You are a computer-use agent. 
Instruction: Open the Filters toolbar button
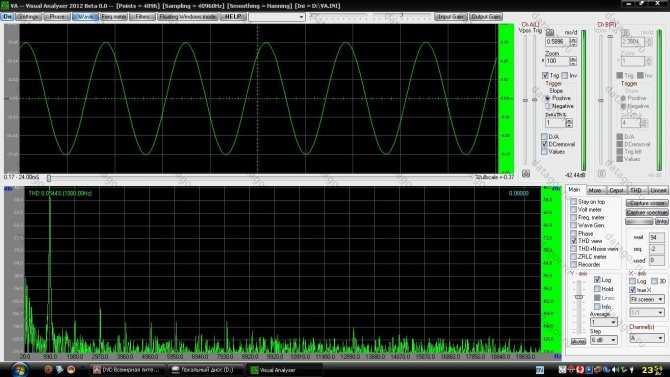coord(142,17)
